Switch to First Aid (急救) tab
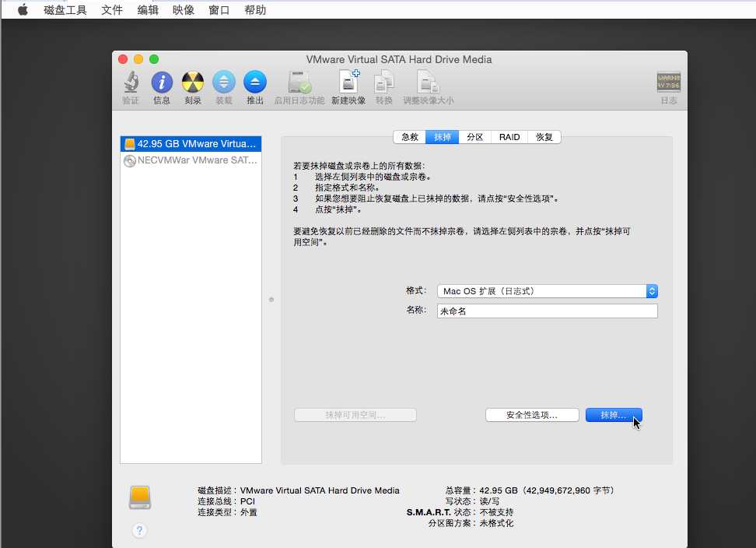The image size is (756, 548). [x=410, y=137]
